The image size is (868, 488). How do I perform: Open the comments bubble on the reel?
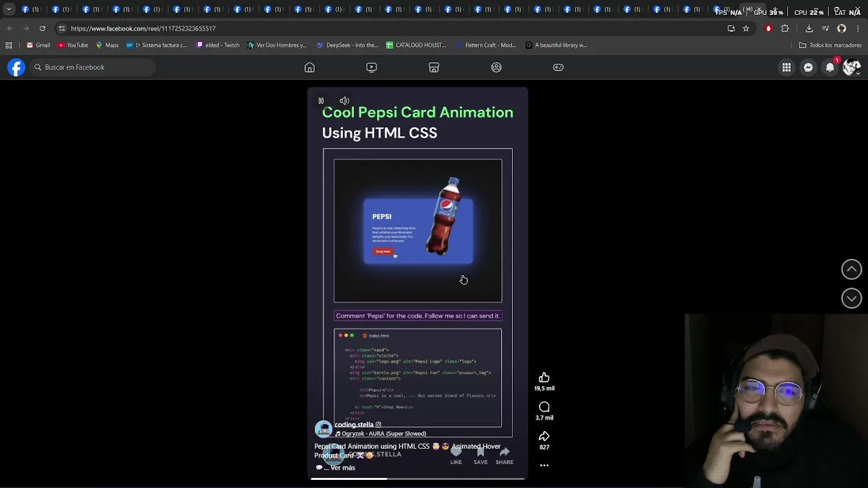point(544,407)
